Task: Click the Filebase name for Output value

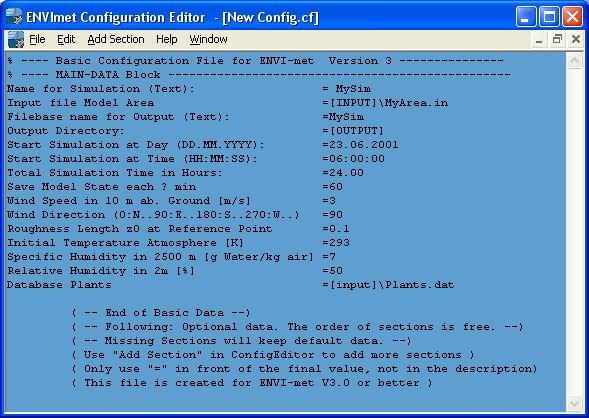Action: point(346,117)
